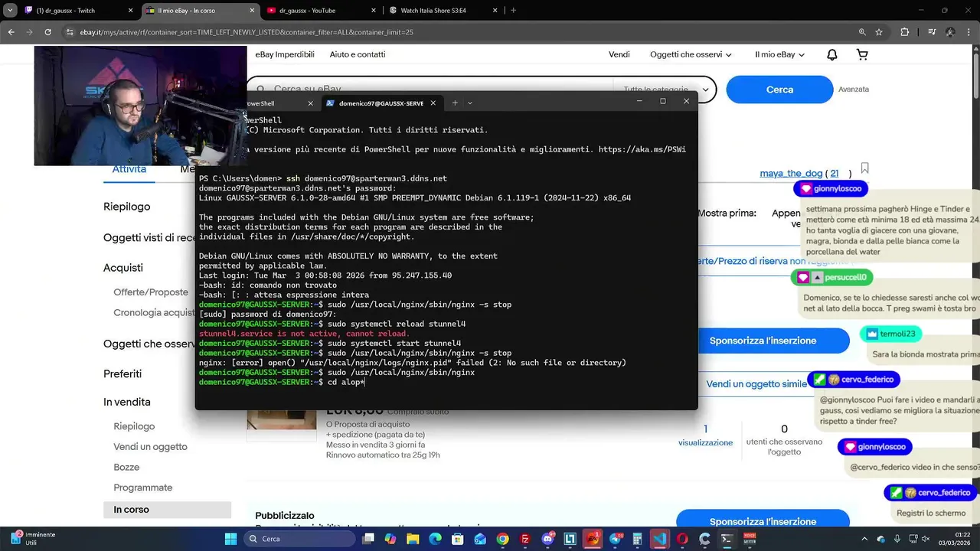
Task: Open Aiuto e contatti link
Action: pyautogui.click(x=358, y=54)
